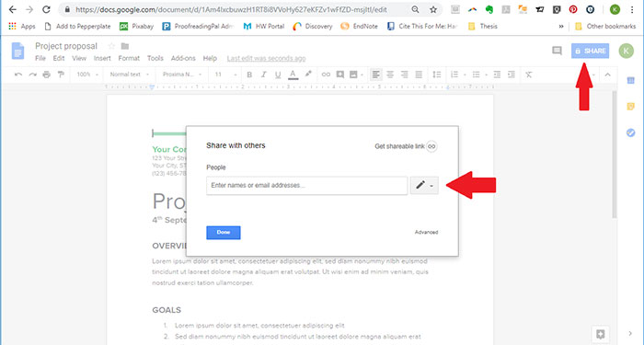Insert a link using the chain icon
Image resolution: width=644 pixels, height=345 pixels.
326,75
